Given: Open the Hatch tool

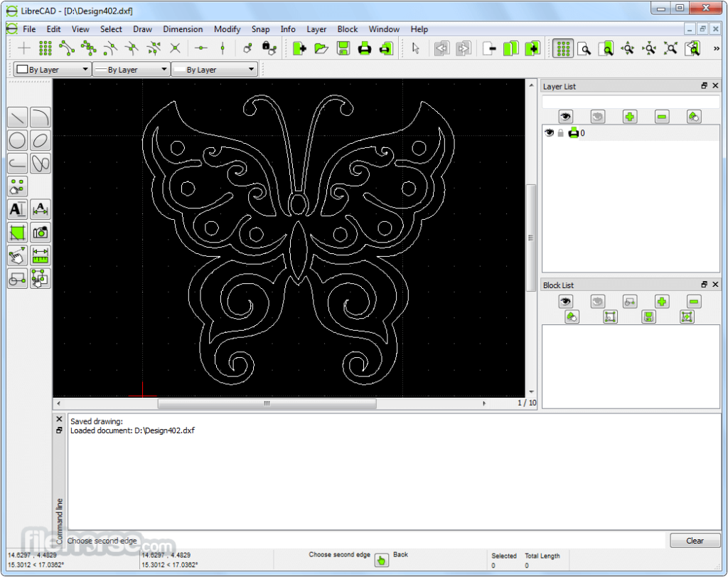Looking at the screenshot, I should click(x=17, y=232).
